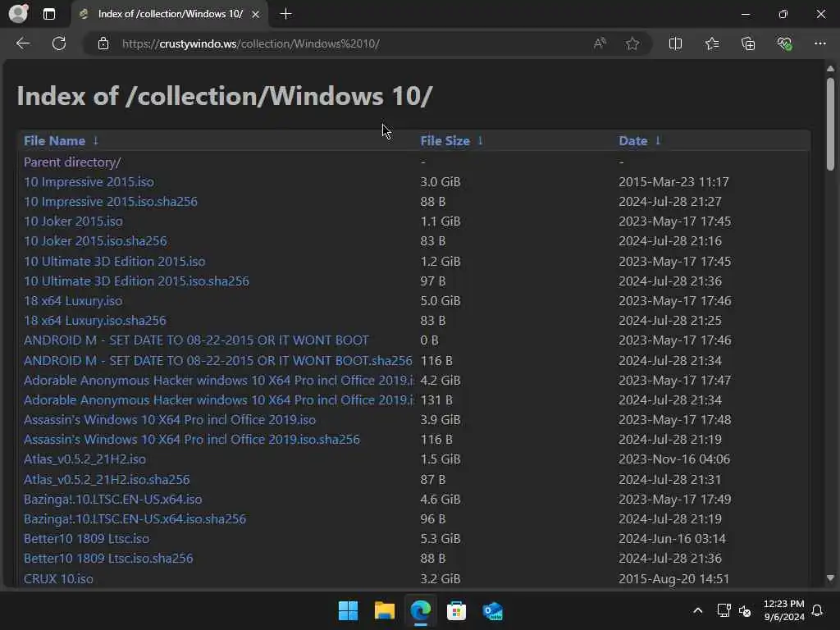Download 10 Joker 2015.iso
840x630 pixels.
point(73,221)
